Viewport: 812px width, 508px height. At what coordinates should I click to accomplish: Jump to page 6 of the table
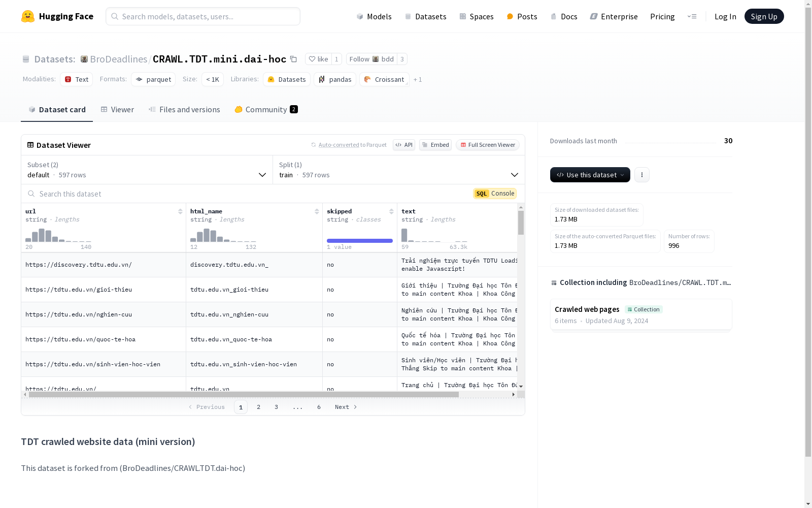coord(319,407)
